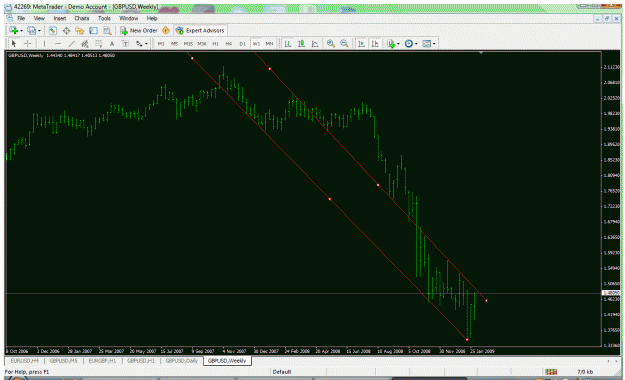Open the Insert menu
This screenshot has width=625, height=380.
pos(60,18)
